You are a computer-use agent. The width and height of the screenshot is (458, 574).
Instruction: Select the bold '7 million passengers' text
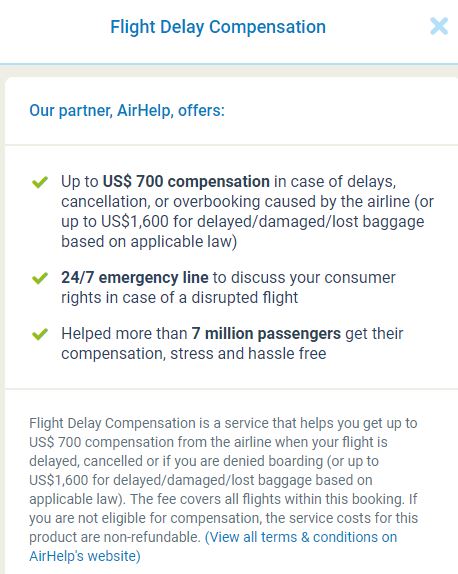click(x=266, y=333)
